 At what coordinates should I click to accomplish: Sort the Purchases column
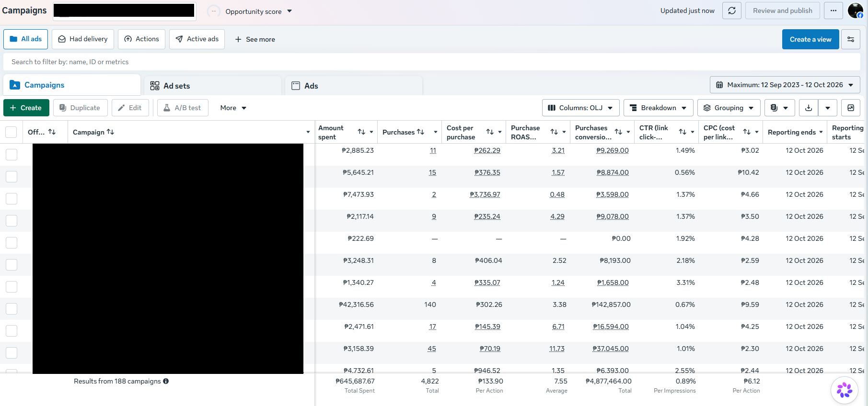pyautogui.click(x=420, y=132)
